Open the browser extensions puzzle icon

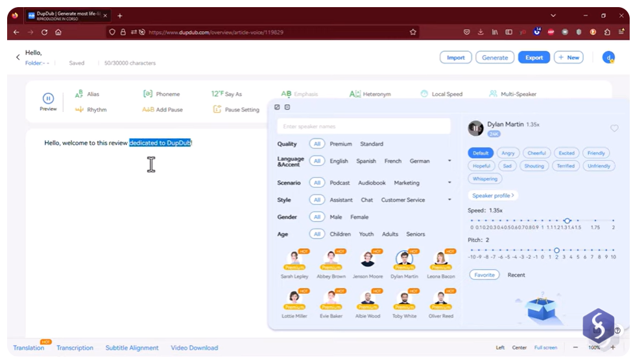click(x=607, y=32)
